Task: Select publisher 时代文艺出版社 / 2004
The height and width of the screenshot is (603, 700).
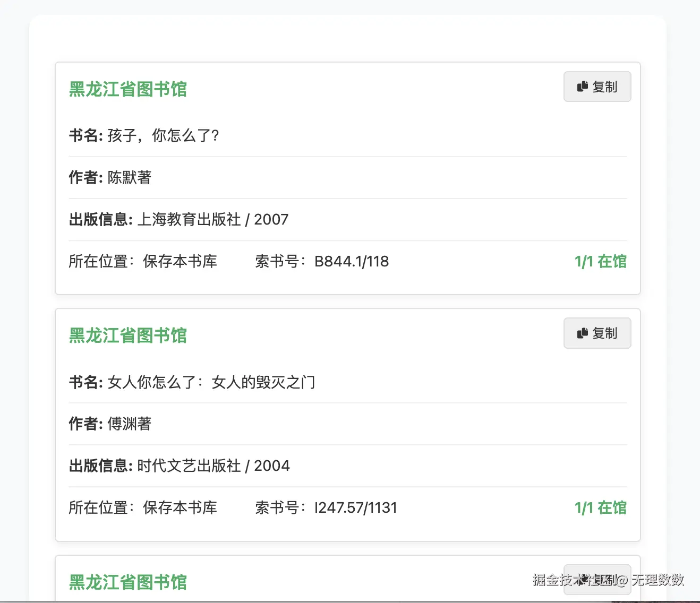Action: pos(214,466)
